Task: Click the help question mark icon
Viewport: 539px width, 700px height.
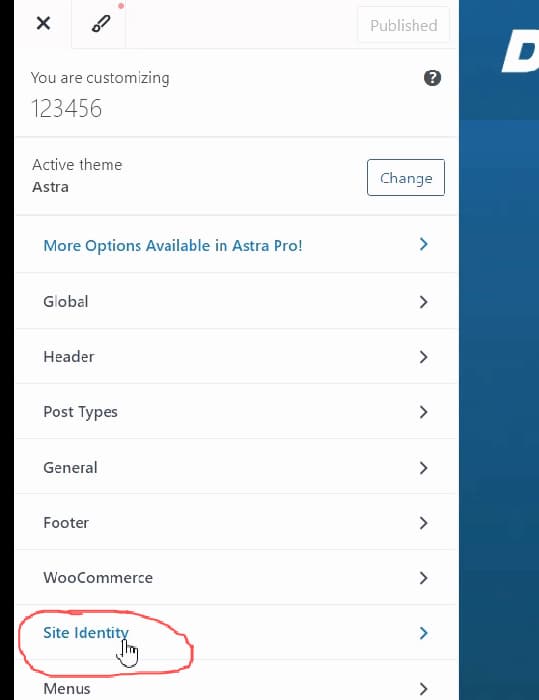Action: (x=432, y=78)
